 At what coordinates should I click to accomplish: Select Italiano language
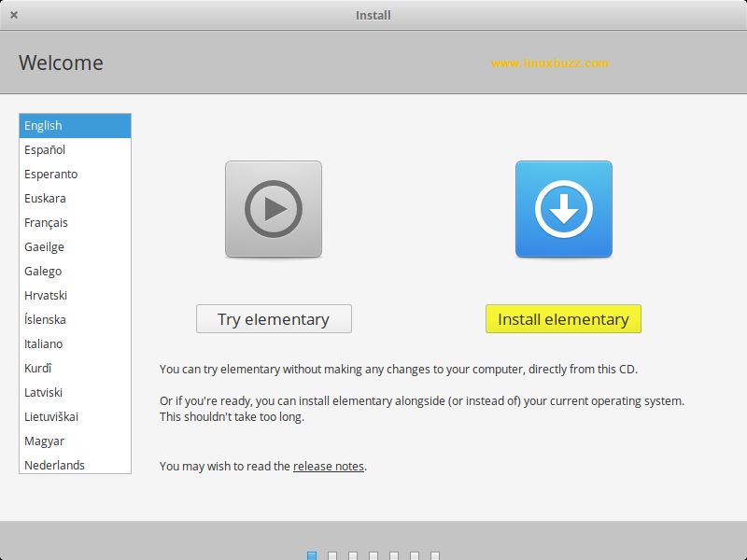76,344
